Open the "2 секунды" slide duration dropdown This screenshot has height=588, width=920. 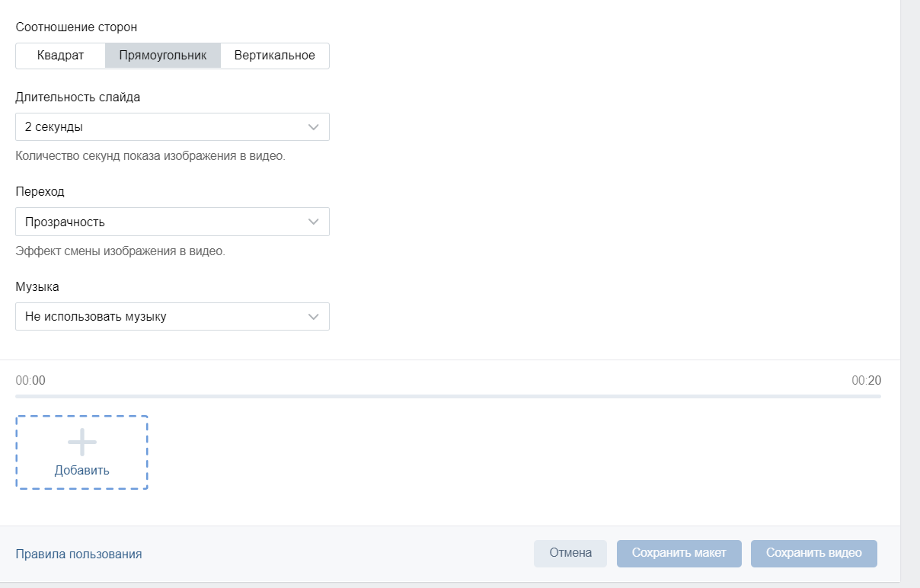tap(172, 127)
